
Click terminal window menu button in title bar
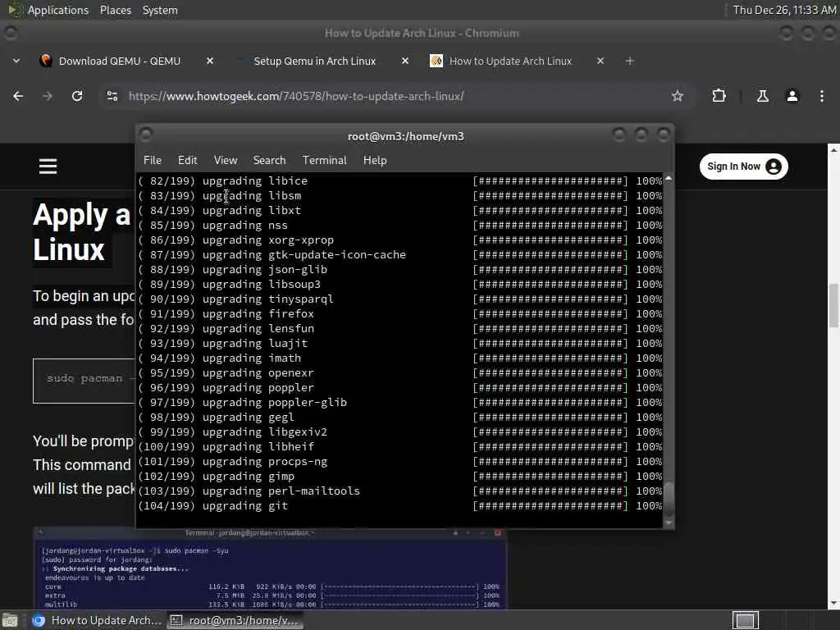(146, 135)
